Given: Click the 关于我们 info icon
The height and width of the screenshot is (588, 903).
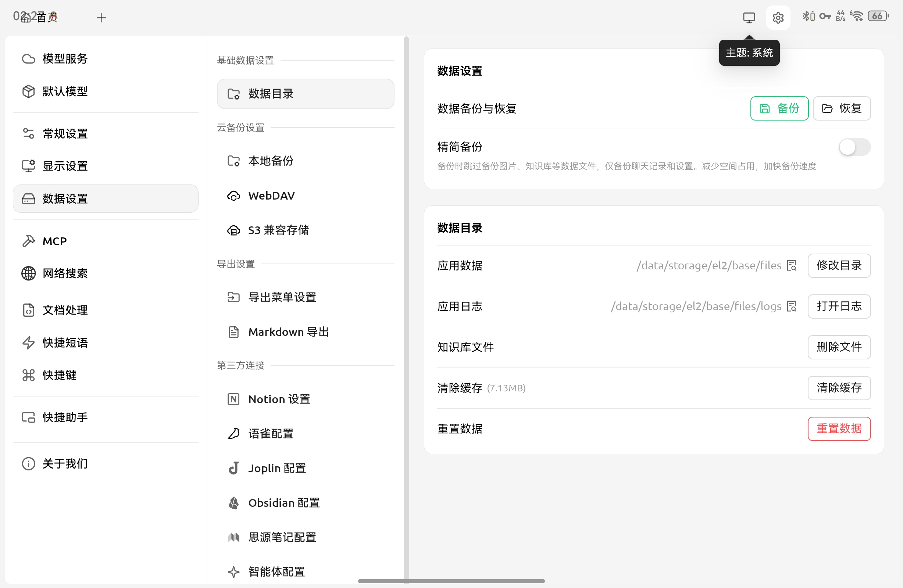Looking at the screenshot, I should point(28,463).
